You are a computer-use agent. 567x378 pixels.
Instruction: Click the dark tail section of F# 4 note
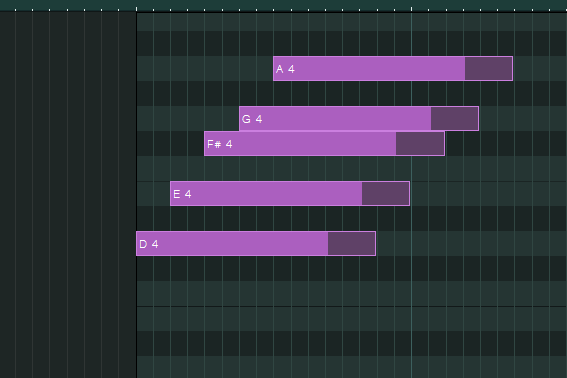420,144
